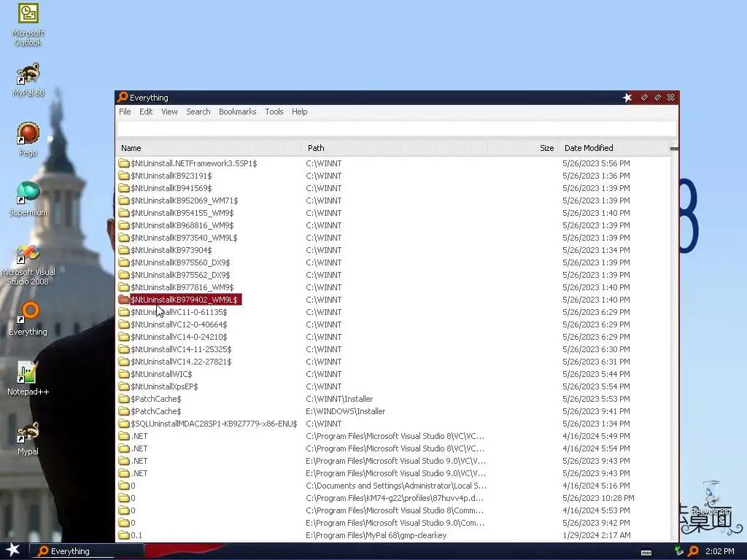Open the File menu
The width and height of the screenshot is (747, 560).
125,112
